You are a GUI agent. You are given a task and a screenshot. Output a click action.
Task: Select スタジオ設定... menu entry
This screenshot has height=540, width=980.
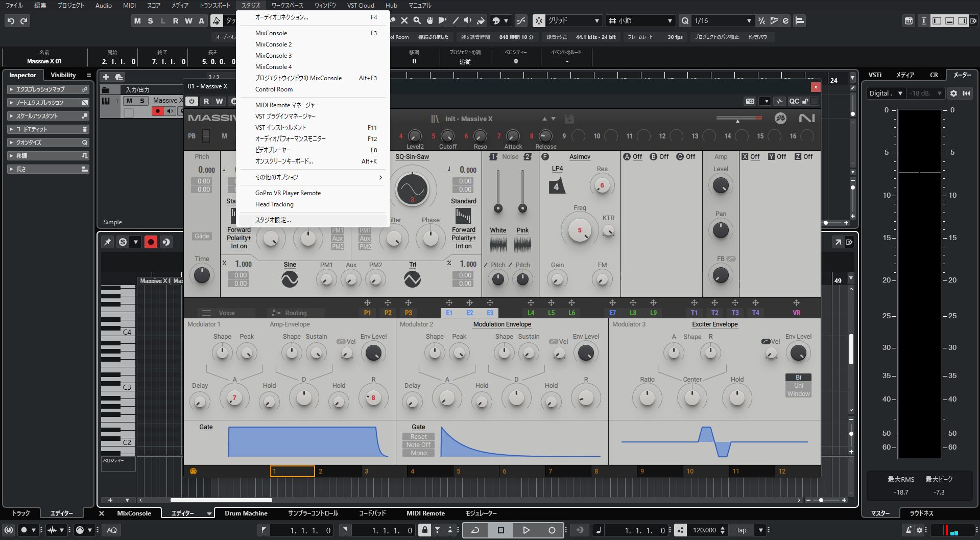313,220
